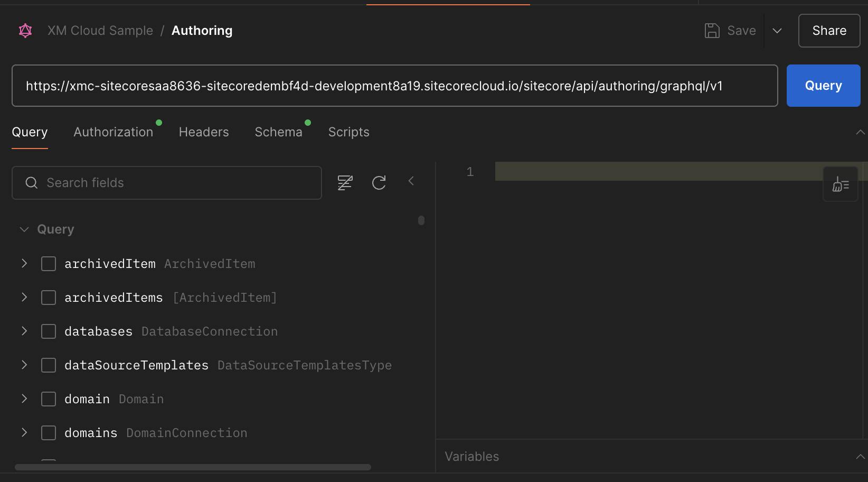The width and height of the screenshot is (868, 482).
Task: Click the ArchivedItem type label
Action: click(210, 264)
